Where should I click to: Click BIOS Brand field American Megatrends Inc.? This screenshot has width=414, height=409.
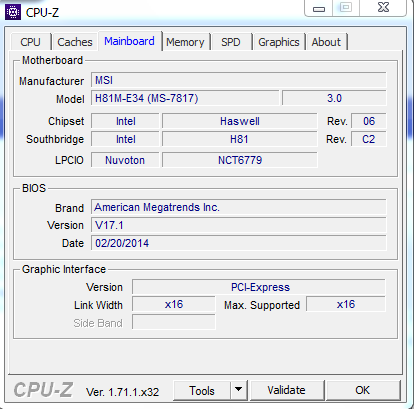pyautogui.click(x=239, y=207)
